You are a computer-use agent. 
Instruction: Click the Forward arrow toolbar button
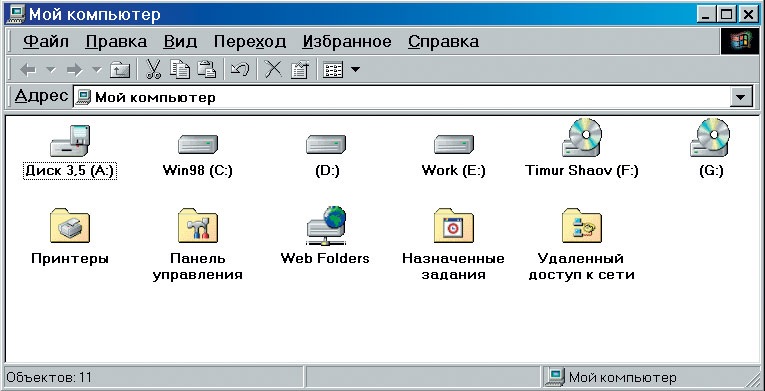click(75, 70)
